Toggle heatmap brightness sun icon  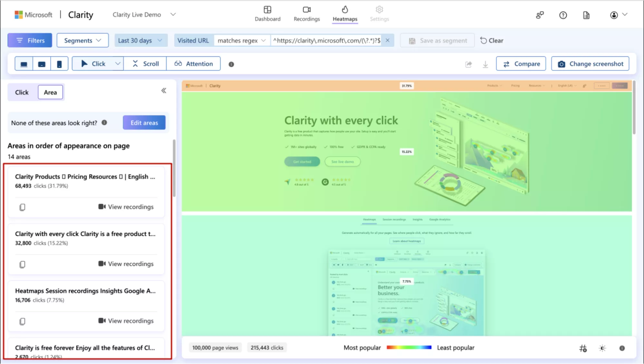[602, 348]
